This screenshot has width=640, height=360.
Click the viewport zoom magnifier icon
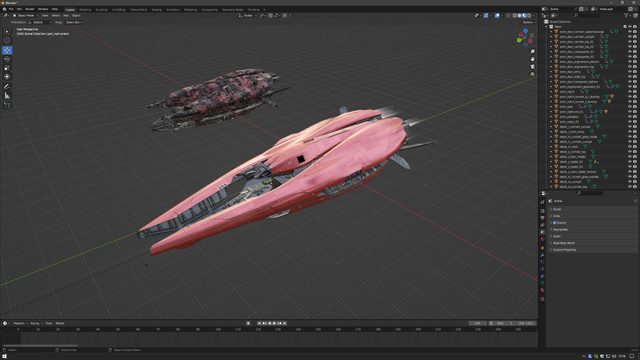pos(532,51)
